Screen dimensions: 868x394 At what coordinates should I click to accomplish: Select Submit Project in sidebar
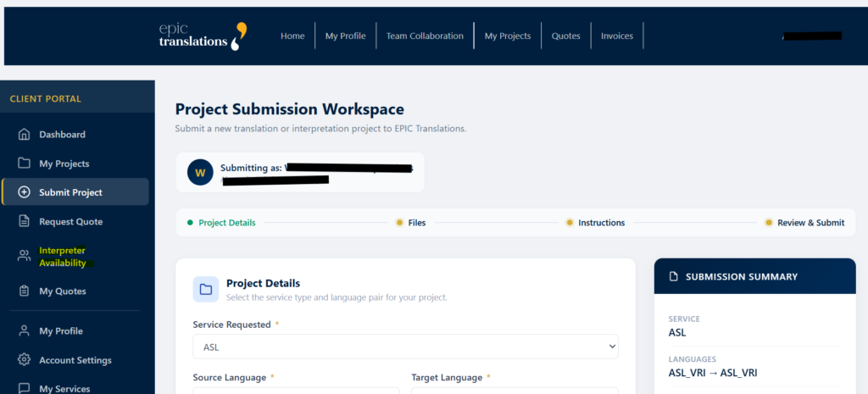[75, 192]
